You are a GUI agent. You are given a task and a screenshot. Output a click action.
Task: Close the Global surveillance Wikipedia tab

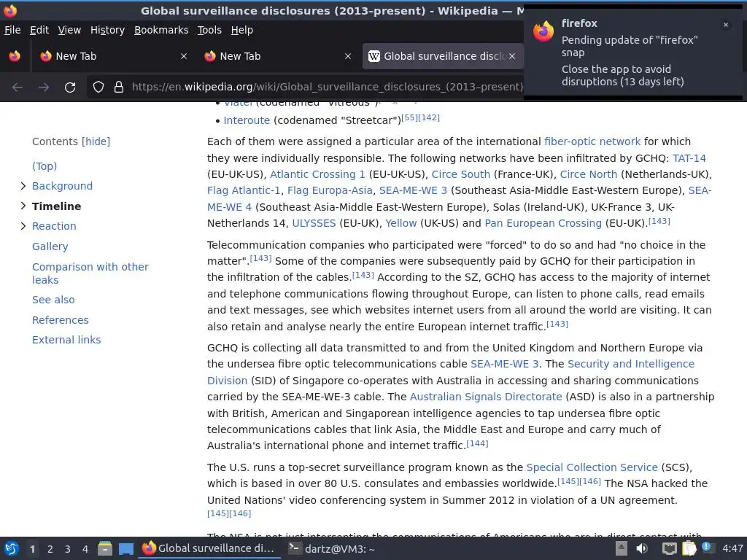[512, 56]
